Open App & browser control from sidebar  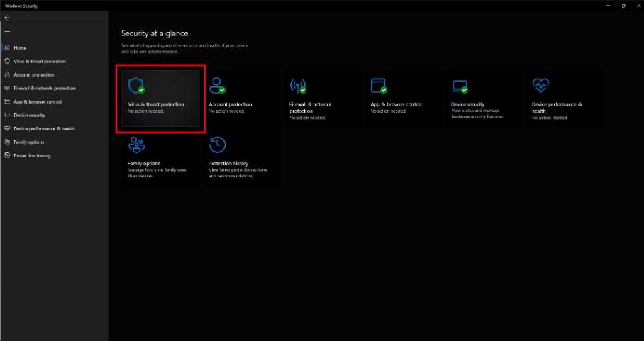38,102
